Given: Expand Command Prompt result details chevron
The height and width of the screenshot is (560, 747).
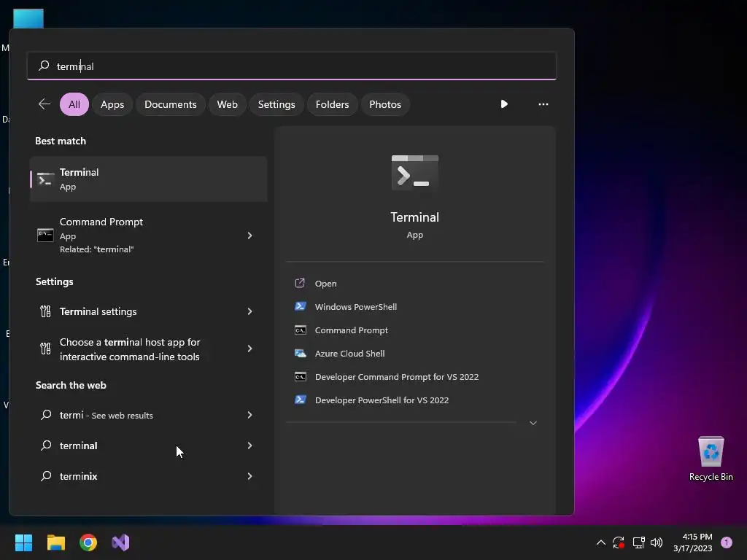Looking at the screenshot, I should point(249,236).
